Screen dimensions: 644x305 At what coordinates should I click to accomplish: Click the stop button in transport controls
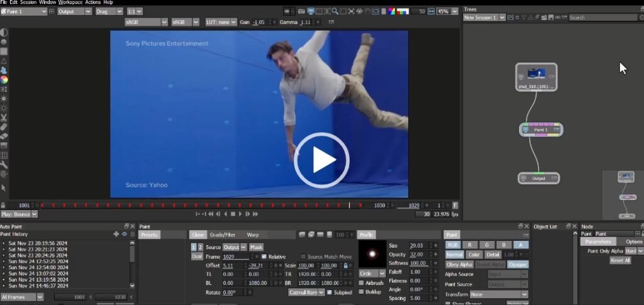[233, 214]
